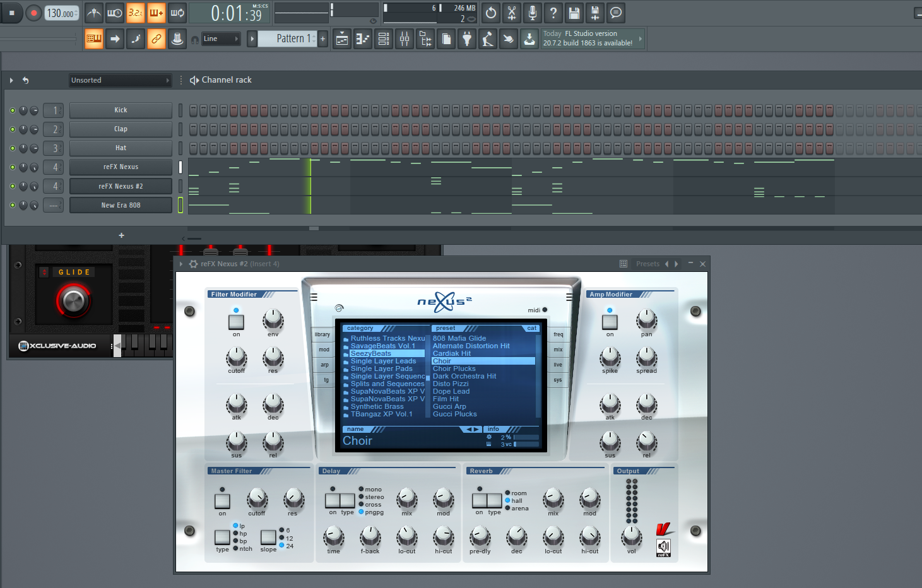This screenshot has height=588, width=922.
Task: Open the playlist view icon
Action: [342, 39]
